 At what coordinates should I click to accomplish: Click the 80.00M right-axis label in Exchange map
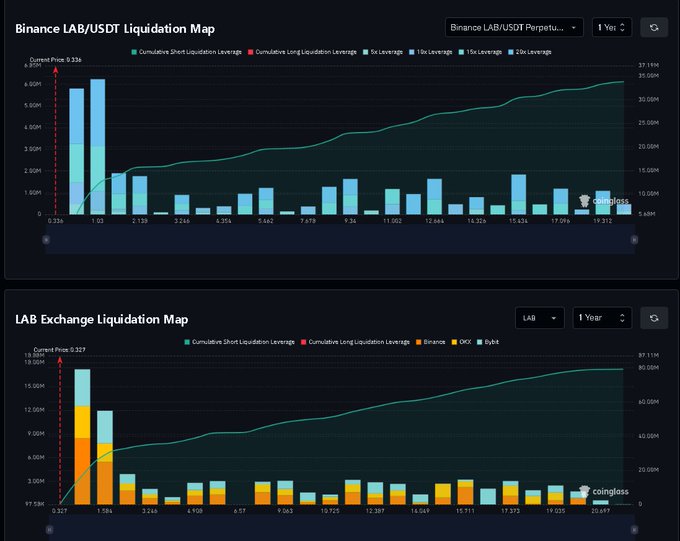coord(648,367)
